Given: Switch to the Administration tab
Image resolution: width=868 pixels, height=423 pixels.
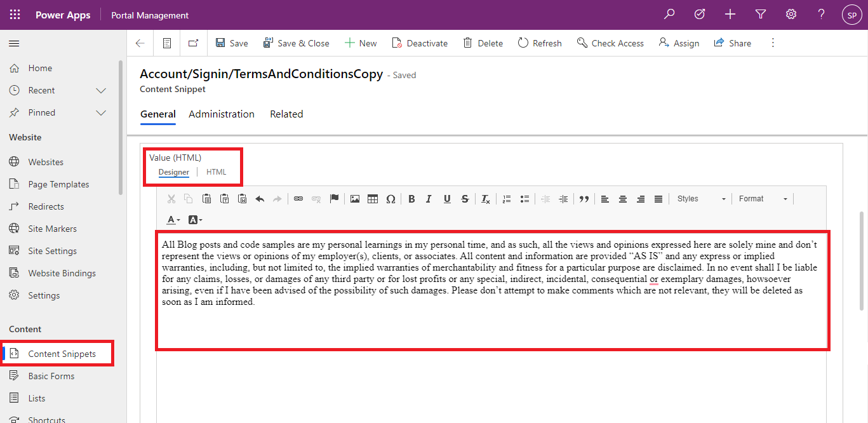Looking at the screenshot, I should tap(221, 114).
